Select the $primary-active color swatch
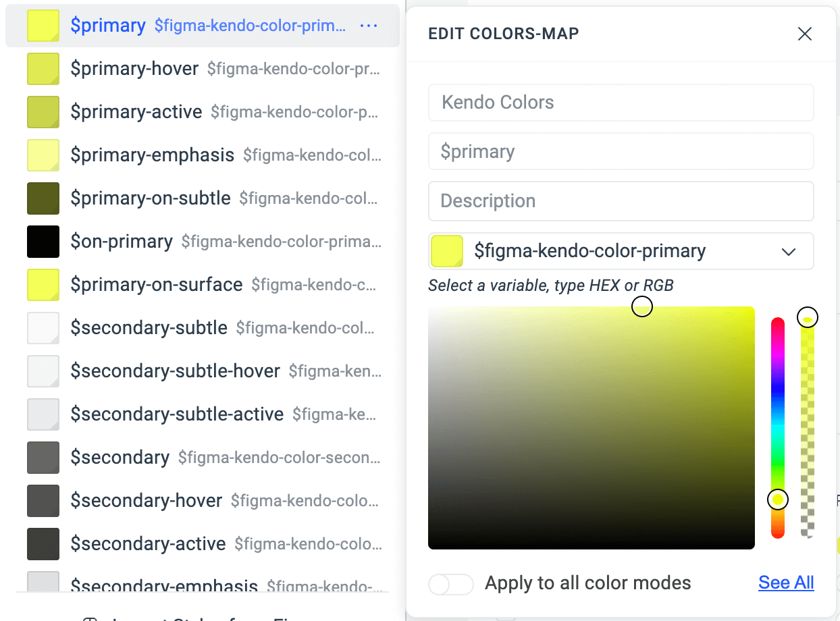Screen dimensions: 840x621 [43, 111]
